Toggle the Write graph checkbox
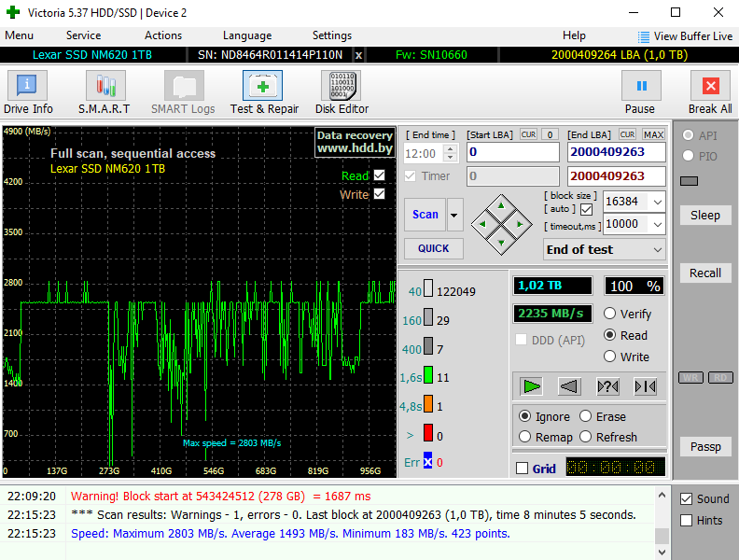Viewport: 739px width, 560px height. pos(380,194)
